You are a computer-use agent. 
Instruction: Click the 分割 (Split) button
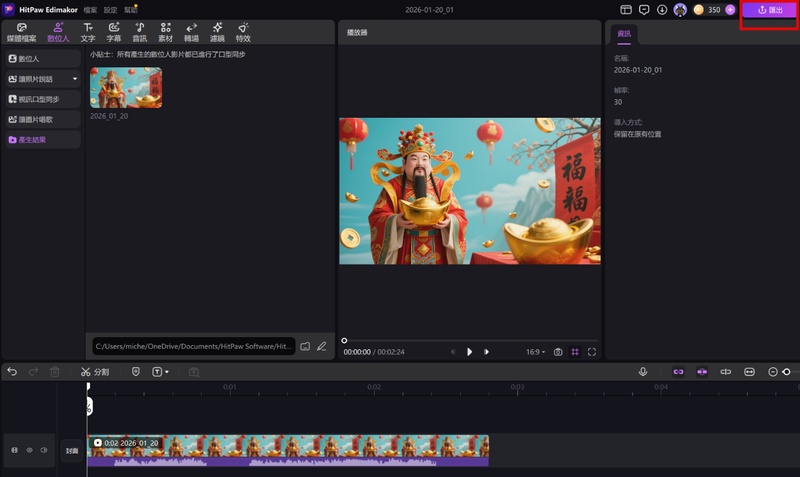95,371
